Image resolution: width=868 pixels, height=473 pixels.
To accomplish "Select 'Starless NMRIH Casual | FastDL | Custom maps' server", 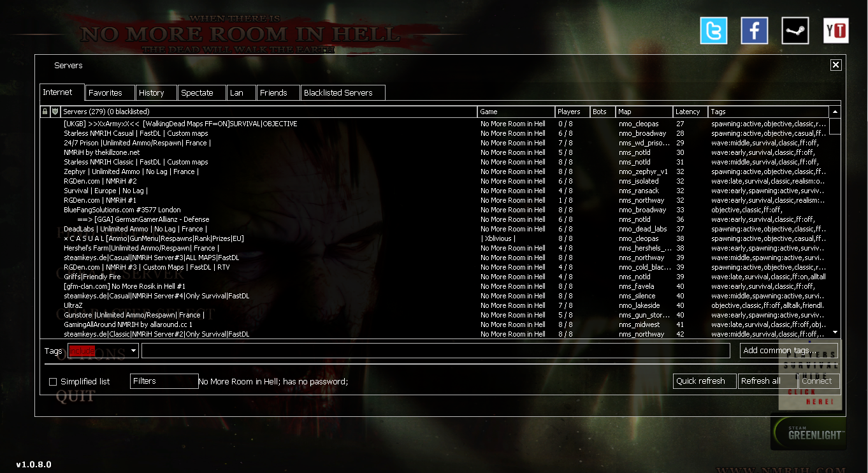I will [435, 133].
